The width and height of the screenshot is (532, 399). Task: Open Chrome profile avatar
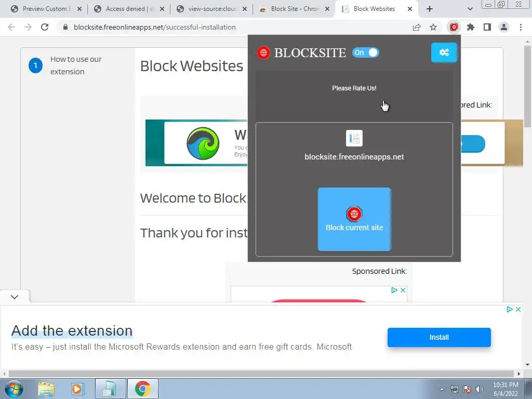[x=504, y=27]
